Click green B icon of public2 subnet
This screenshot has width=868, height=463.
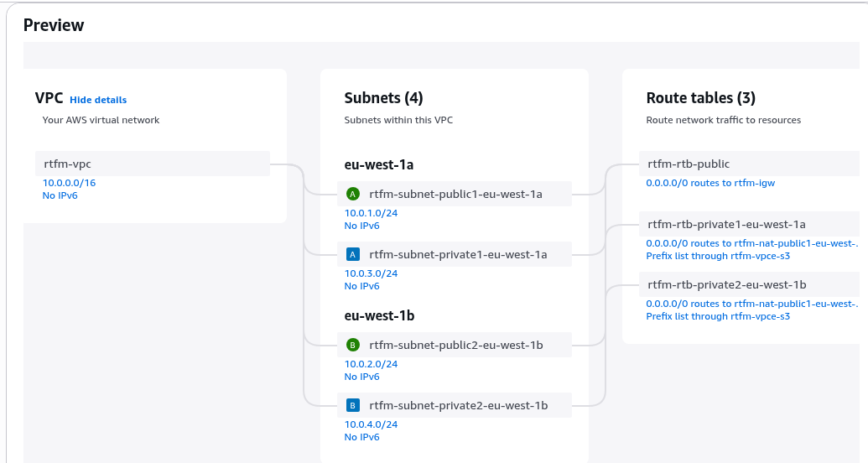point(352,345)
